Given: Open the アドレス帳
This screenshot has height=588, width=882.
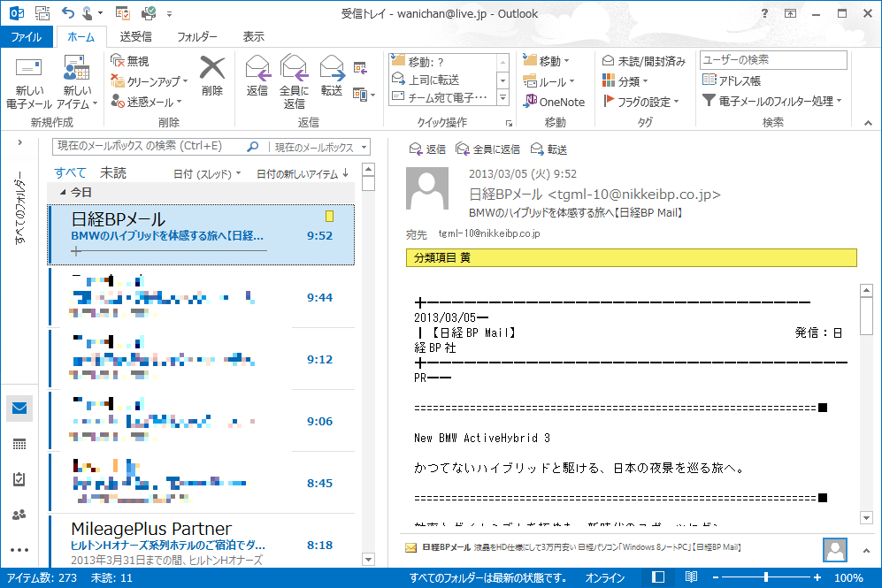Looking at the screenshot, I should [x=732, y=80].
